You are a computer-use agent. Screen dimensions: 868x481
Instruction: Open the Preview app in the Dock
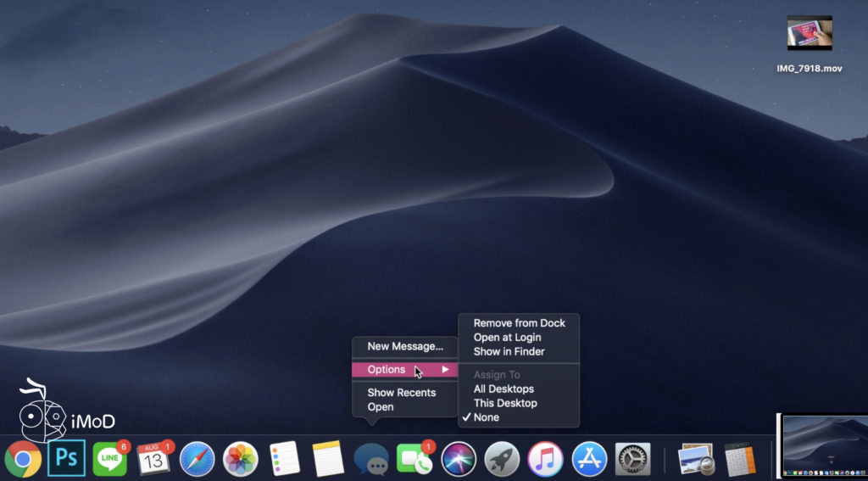[x=695, y=459]
